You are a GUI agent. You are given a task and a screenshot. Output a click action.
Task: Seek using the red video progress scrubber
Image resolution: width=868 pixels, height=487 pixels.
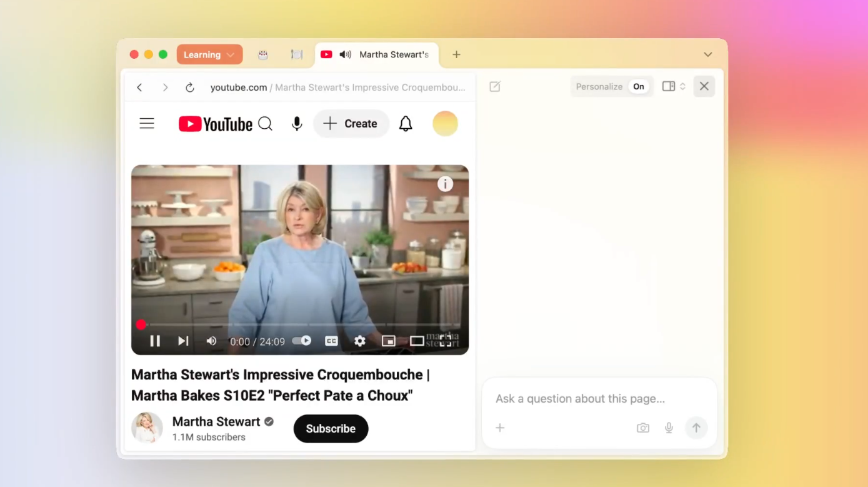point(141,324)
